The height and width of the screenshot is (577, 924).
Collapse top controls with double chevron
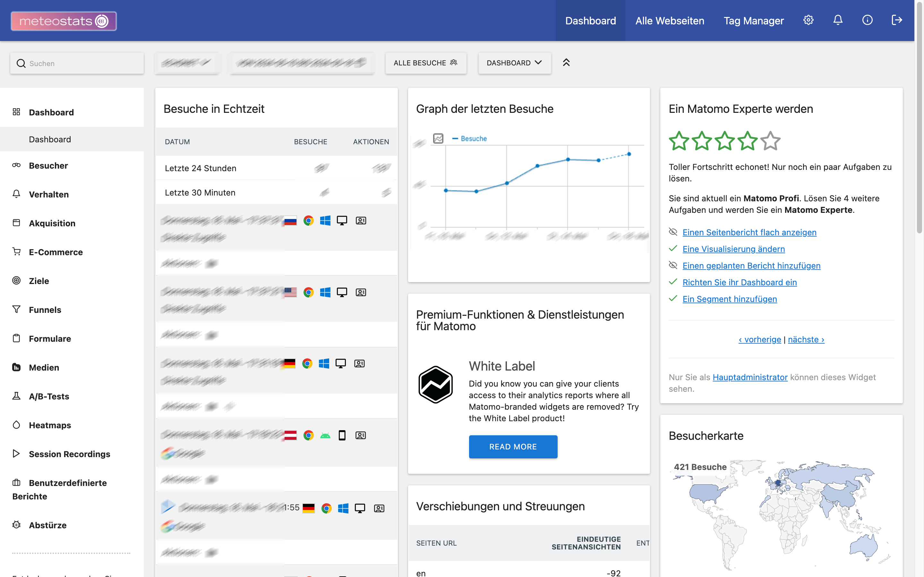click(566, 63)
